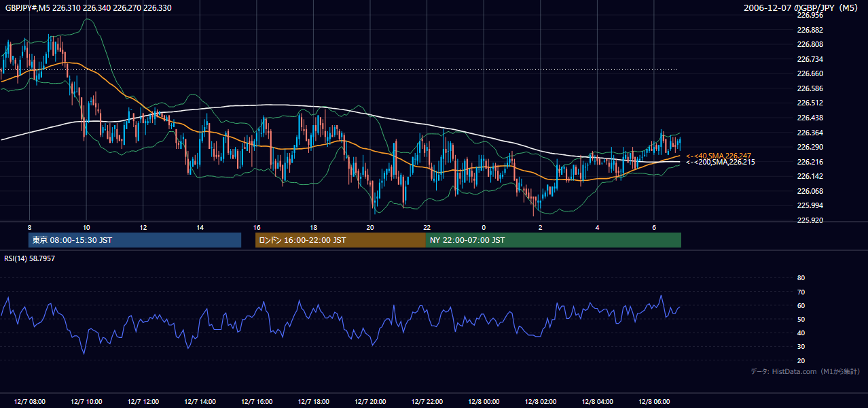Click hour label '18' under price chart
868x408 pixels.
coord(313,227)
